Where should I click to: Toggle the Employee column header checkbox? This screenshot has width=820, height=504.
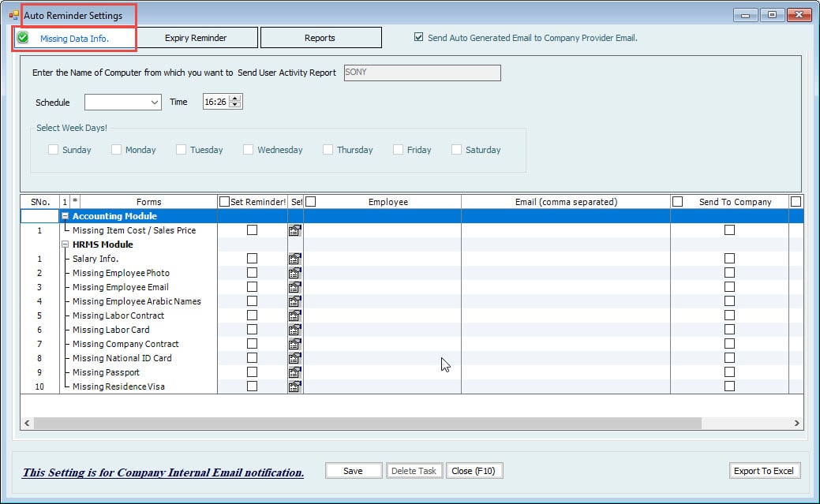coord(311,201)
